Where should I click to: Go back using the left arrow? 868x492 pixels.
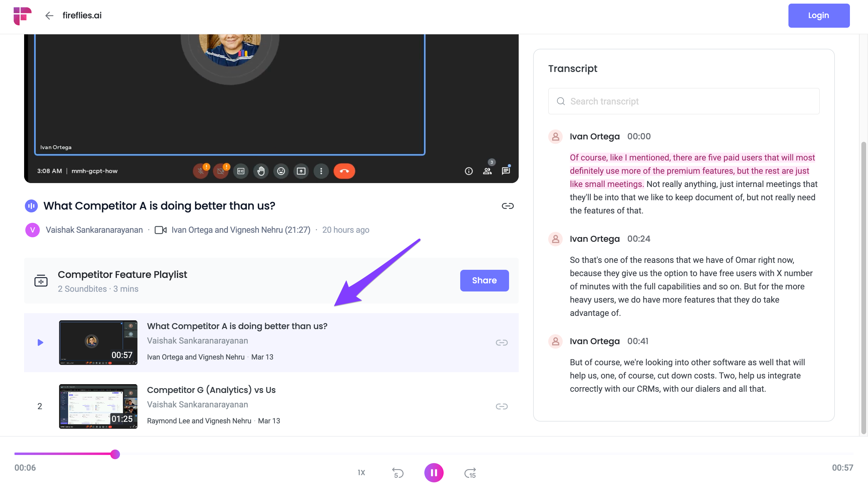pos(49,16)
